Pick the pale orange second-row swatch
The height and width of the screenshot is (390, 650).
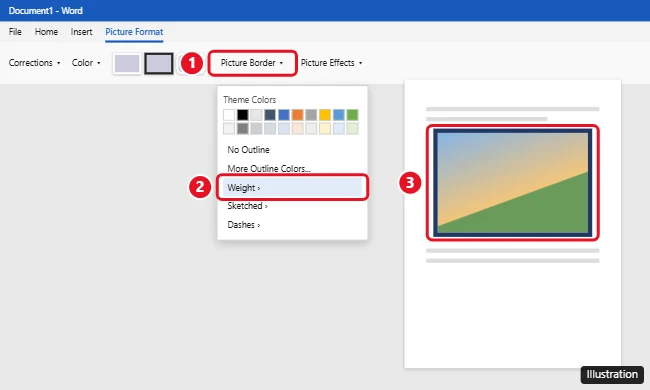(x=297, y=128)
